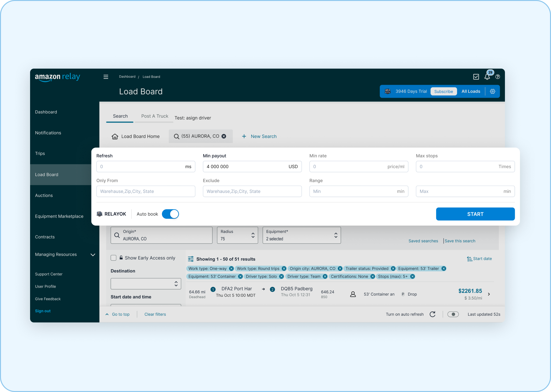Select the Test asign driver tab
Image resolution: width=551 pixels, height=392 pixels.
point(193,117)
